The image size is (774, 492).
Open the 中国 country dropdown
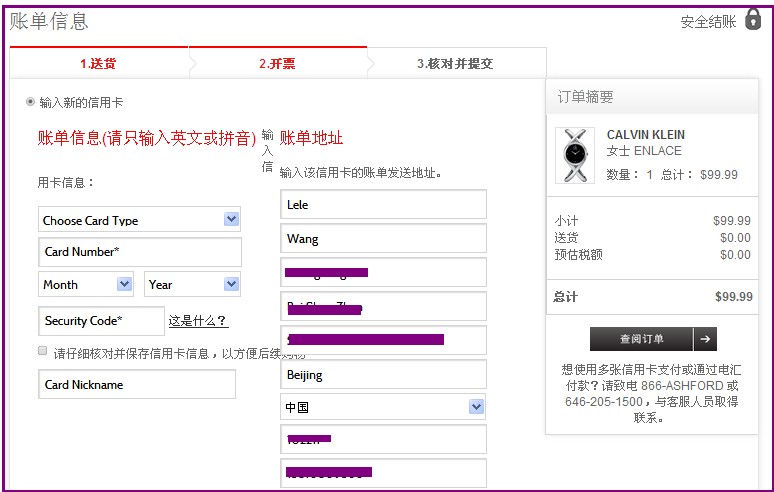click(382, 407)
